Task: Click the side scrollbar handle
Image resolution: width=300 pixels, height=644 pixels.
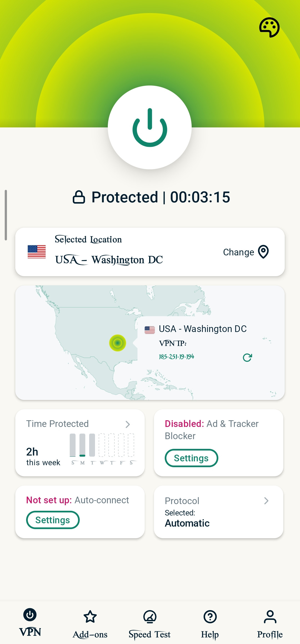Action: tap(6, 215)
